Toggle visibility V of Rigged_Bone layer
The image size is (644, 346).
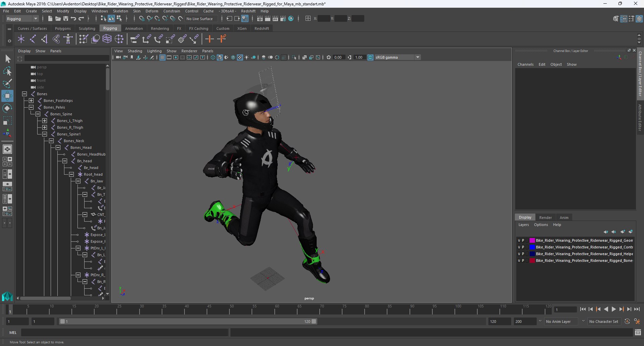click(519, 261)
